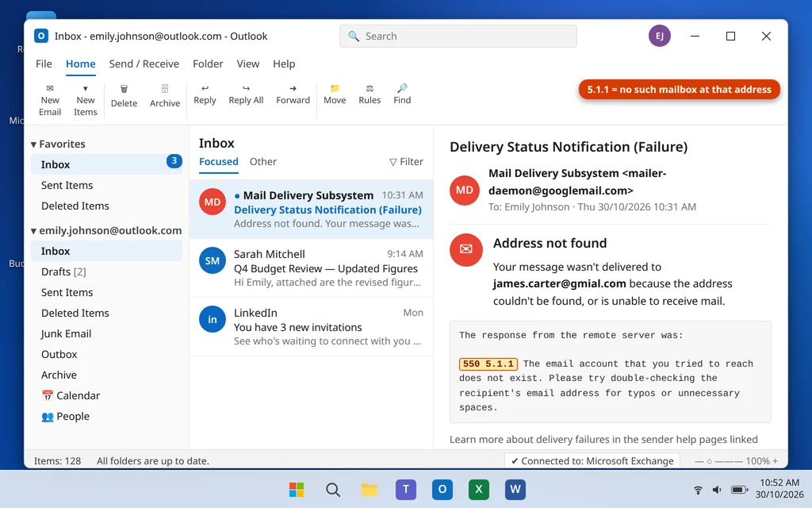Click the james.carter@gmial.com address
812x508 pixels.
(x=559, y=283)
